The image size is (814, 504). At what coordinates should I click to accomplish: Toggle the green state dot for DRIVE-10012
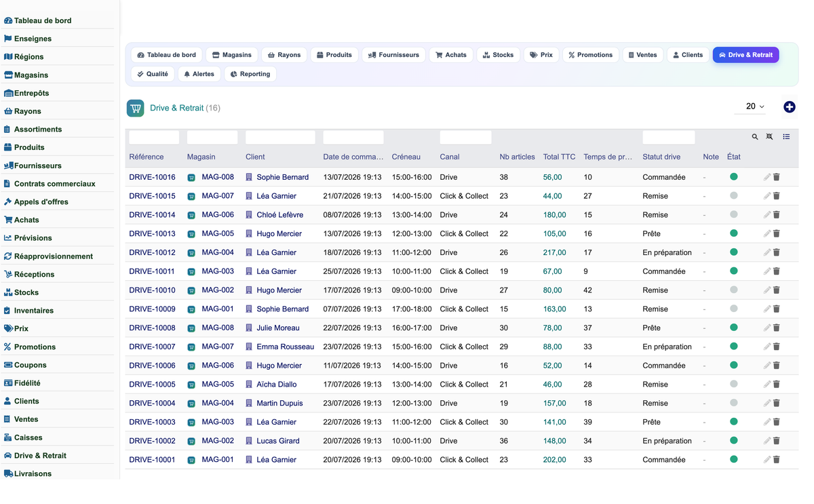pos(733,252)
